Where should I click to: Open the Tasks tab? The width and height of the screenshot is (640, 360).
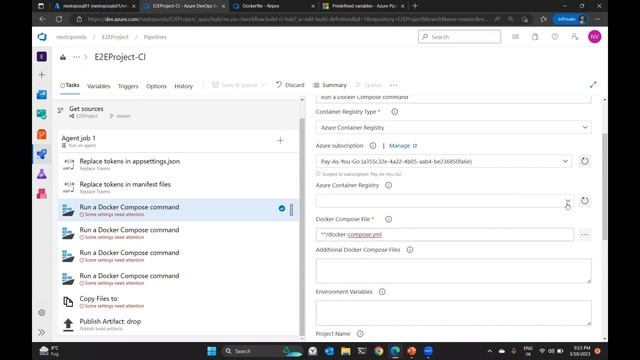point(70,85)
